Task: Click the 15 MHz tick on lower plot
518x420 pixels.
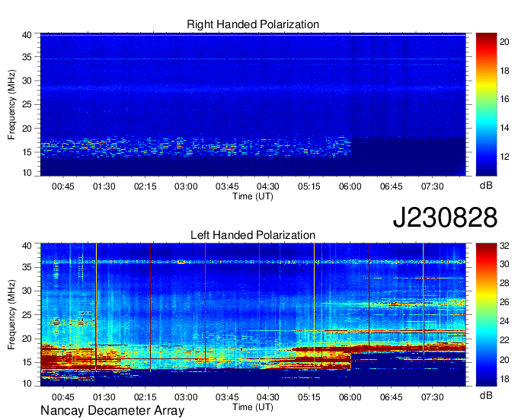Action: (x=27, y=362)
